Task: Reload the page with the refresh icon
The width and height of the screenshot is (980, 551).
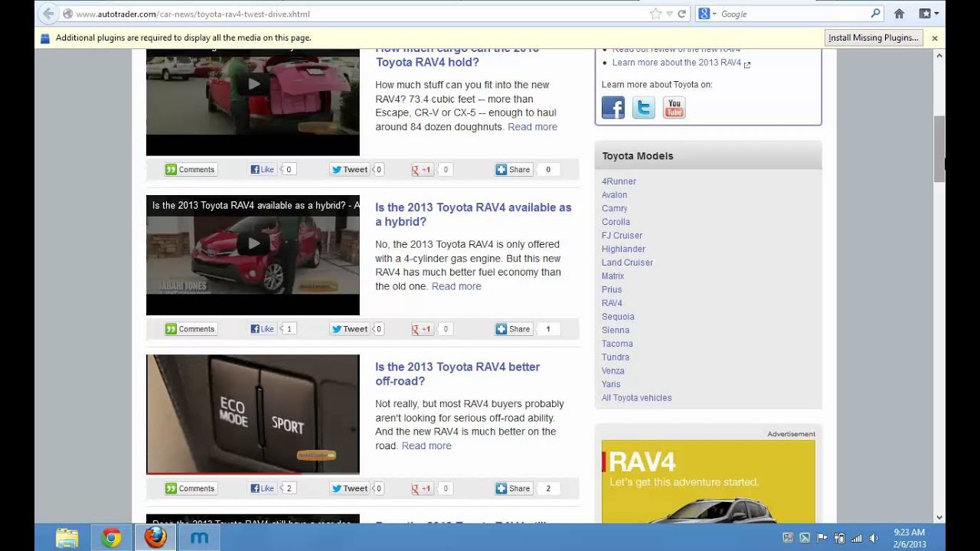Action: click(681, 14)
